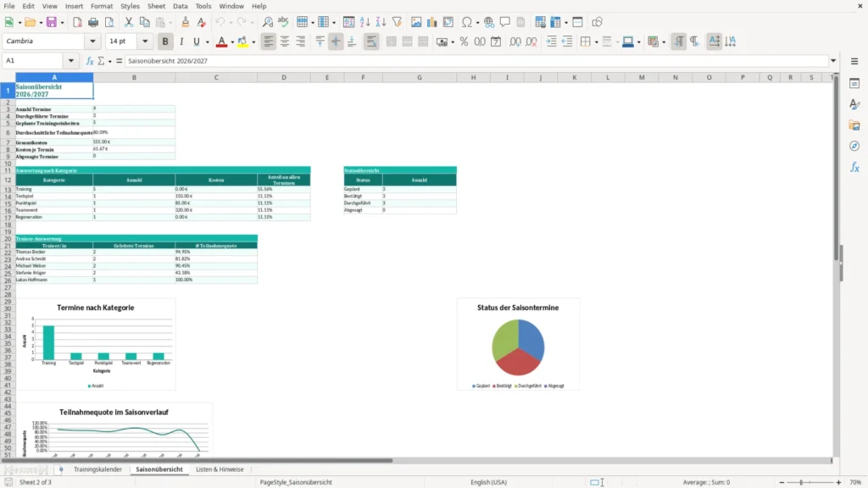Click the zoom in plus button

tap(838, 482)
